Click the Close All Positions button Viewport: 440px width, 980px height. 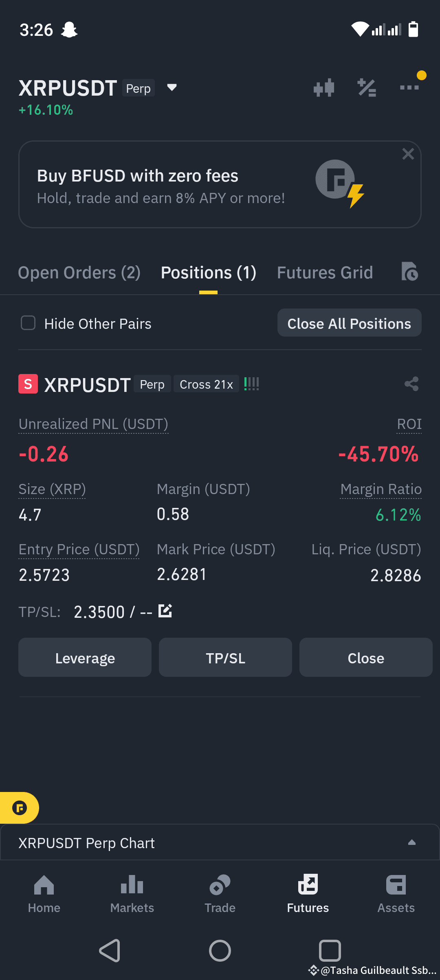(349, 323)
